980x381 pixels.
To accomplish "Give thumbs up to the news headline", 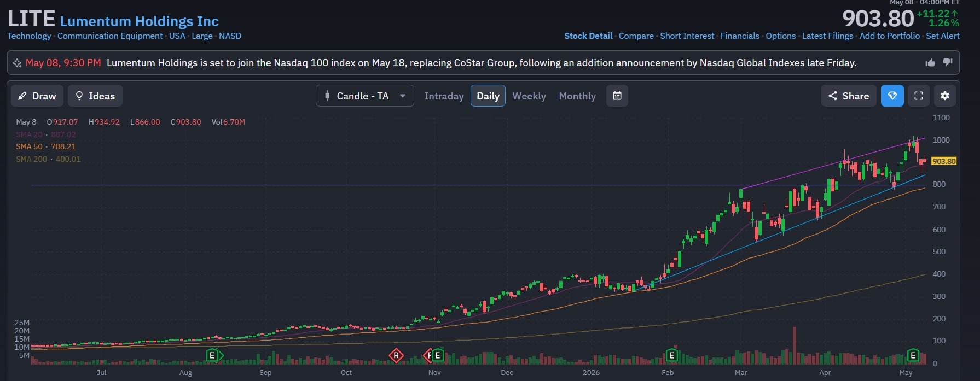I will point(930,63).
